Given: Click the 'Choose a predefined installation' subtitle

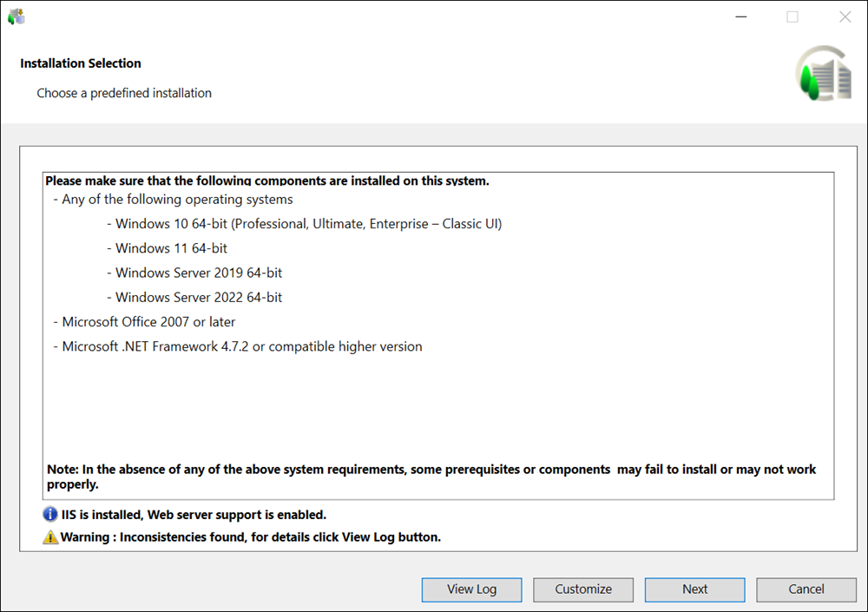Looking at the screenshot, I should tap(124, 93).
